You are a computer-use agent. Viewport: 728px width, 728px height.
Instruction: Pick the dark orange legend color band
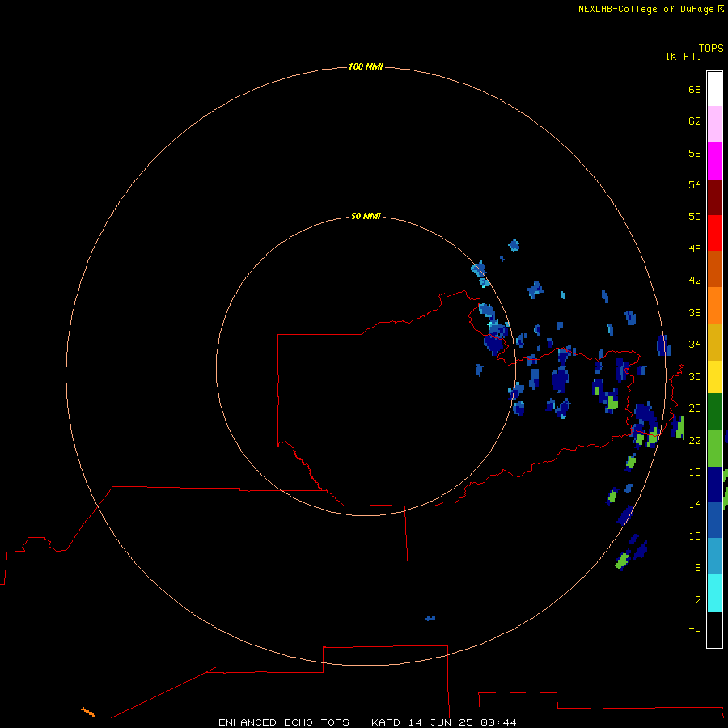(714, 269)
